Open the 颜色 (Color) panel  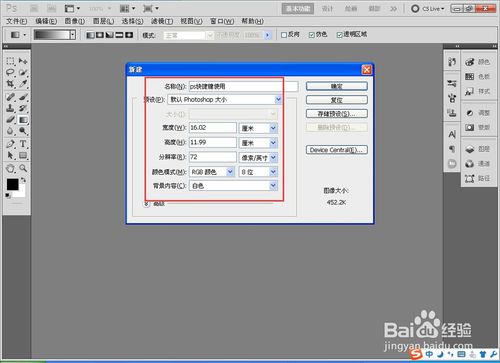478,62
